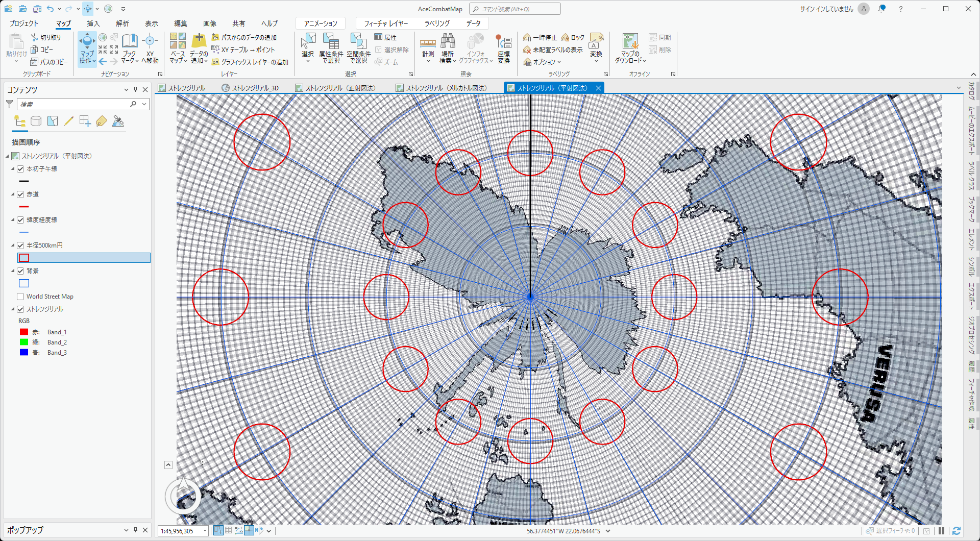This screenshot has width=980, height=541.
Task: Click the red Band_1 color swatch
Action: (24, 332)
